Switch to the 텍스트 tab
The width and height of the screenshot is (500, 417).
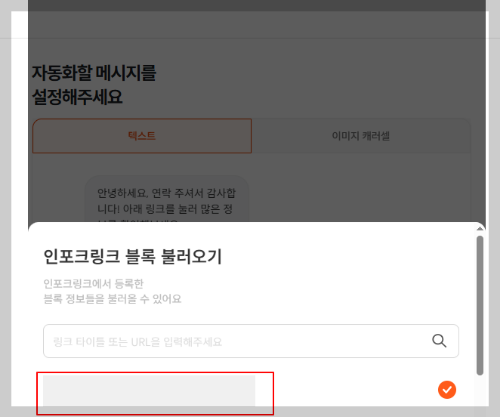click(x=142, y=136)
